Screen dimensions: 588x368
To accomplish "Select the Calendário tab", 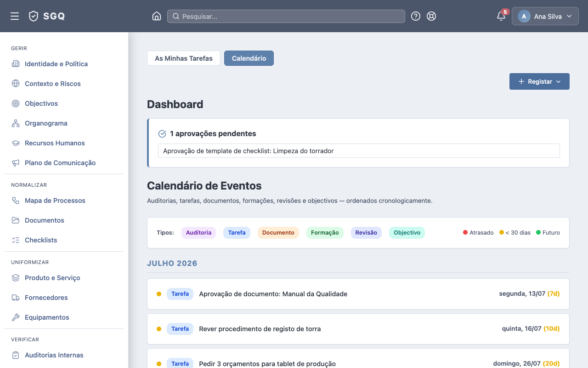I will (249, 58).
